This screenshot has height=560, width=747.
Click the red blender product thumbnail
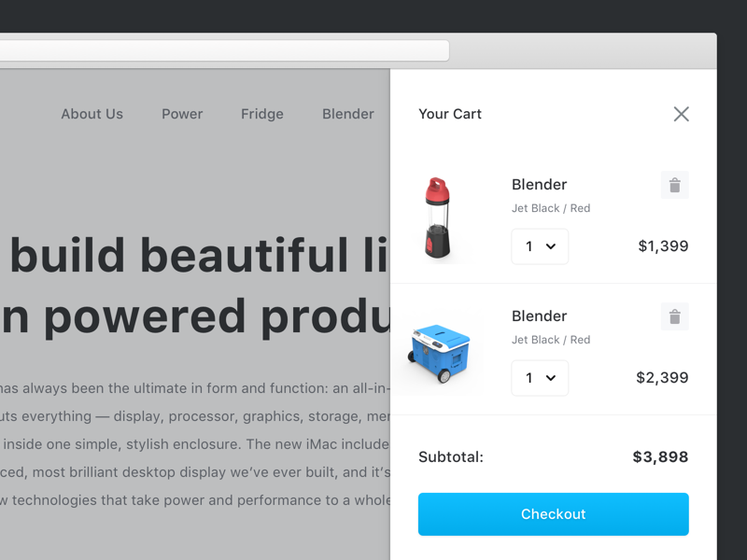(438, 218)
